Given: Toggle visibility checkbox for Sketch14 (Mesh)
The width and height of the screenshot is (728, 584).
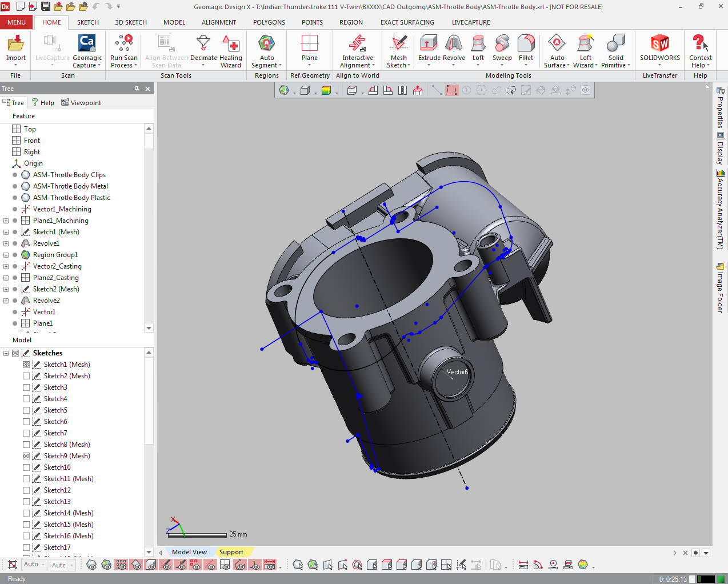Looking at the screenshot, I should click(x=26, y=513).
